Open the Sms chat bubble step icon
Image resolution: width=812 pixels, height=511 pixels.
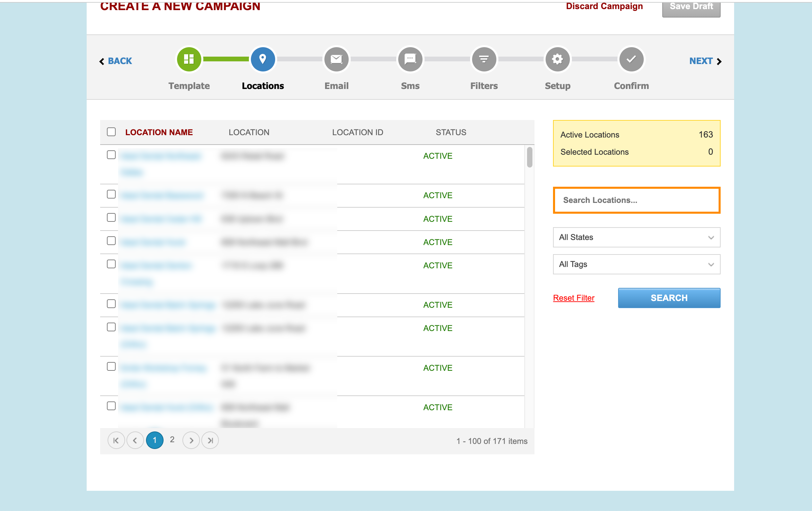point(410,59)
